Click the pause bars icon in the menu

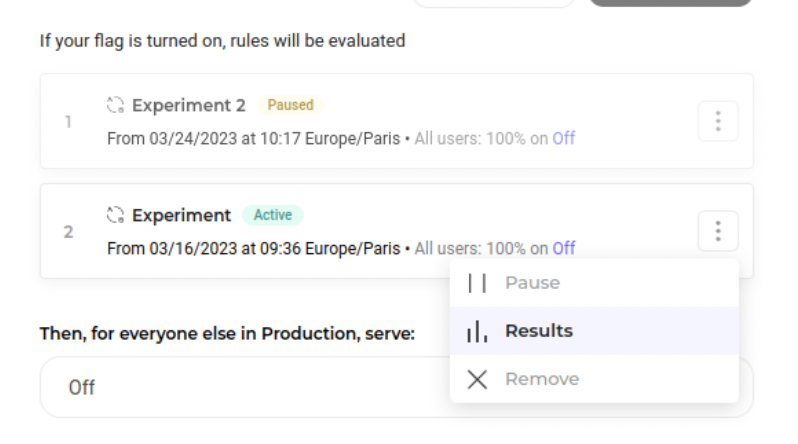(x=477, y=283)
